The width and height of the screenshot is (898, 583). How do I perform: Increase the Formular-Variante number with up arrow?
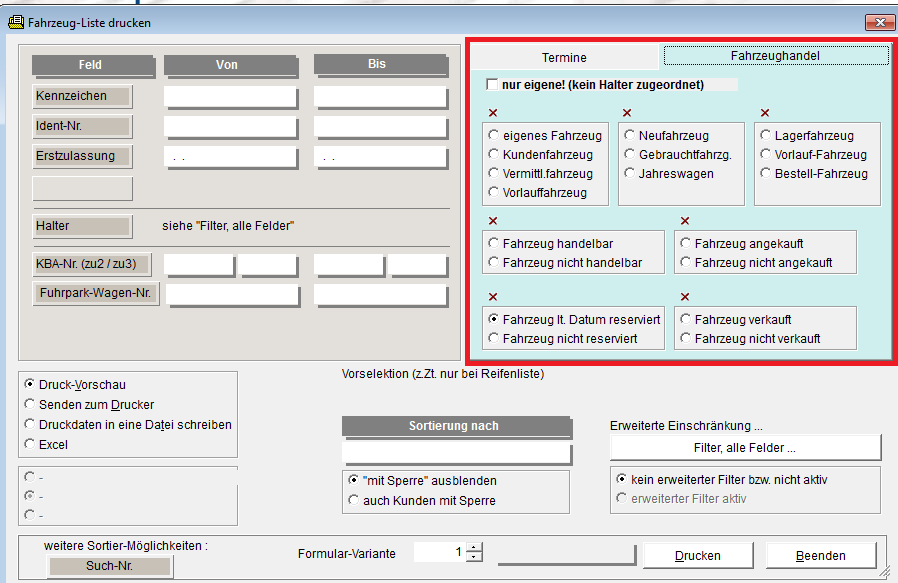(474, 548)
